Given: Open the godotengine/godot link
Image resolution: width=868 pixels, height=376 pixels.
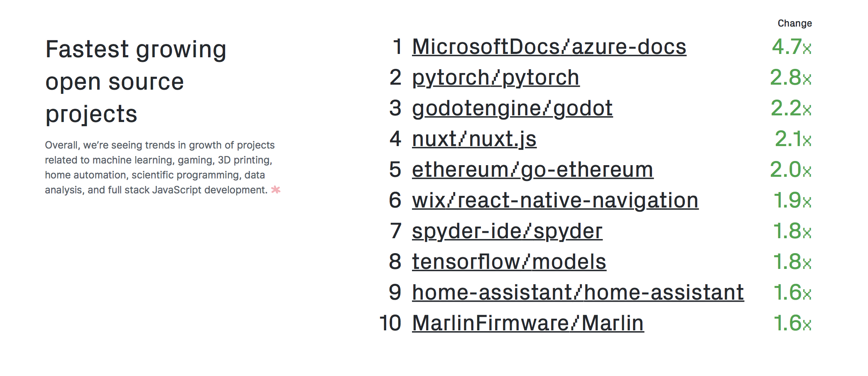Looking at the screenshot, I should pos(512,108).
